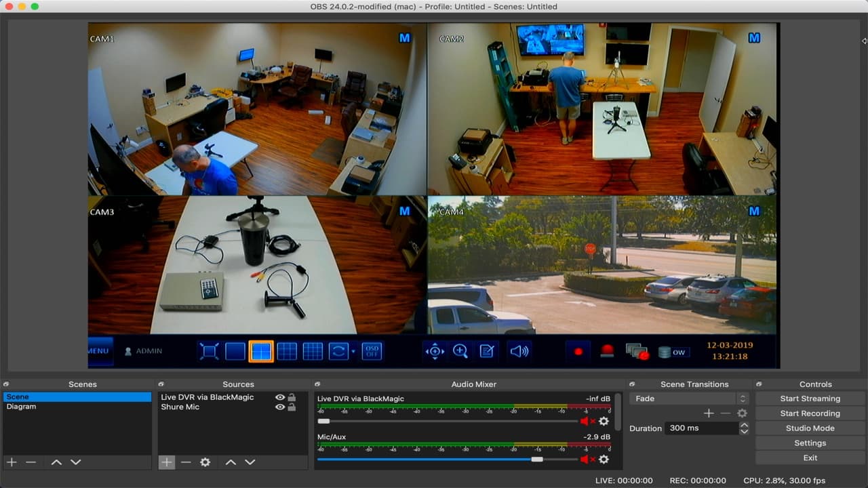Open source properties via the gear icon
Image resolution: width=868 pixels, height=488 pixels.
[205, 462]
